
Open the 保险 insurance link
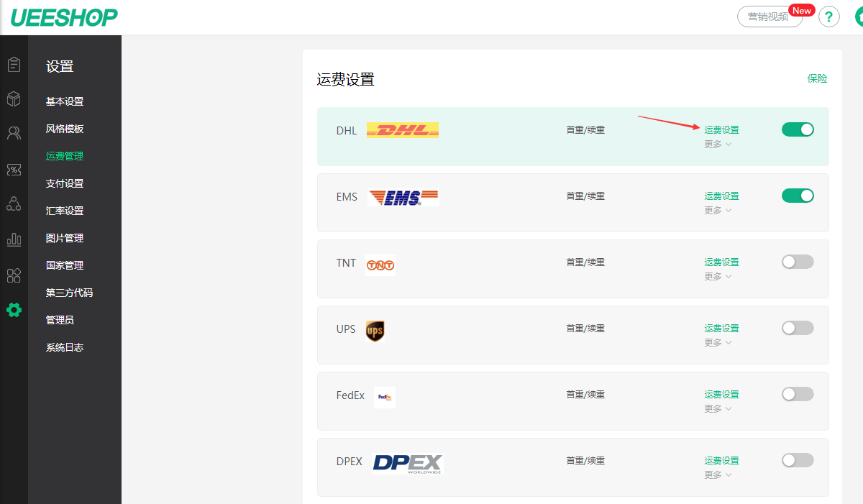pos(817,78)
